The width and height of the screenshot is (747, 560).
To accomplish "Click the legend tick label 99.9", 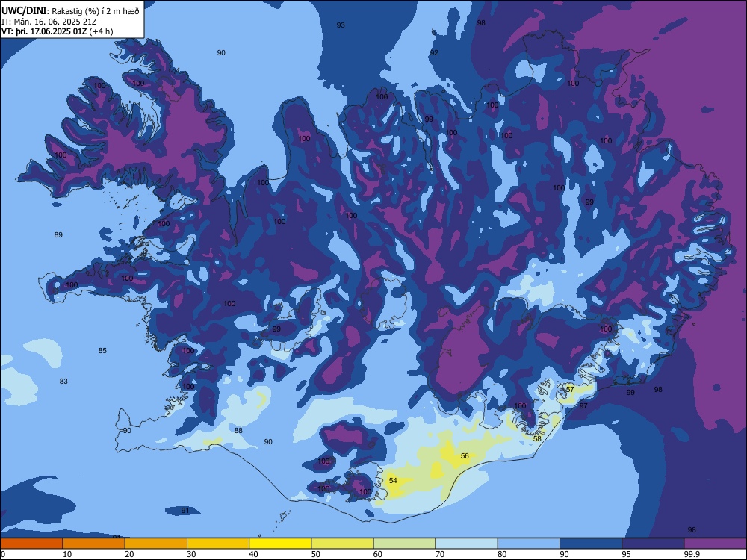I will 691,554.
